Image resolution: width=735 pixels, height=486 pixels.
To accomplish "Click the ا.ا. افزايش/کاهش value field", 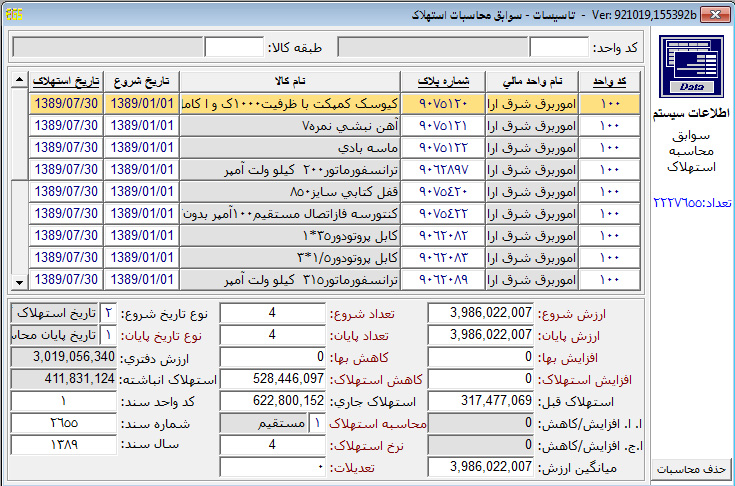I will coord(481,423).
